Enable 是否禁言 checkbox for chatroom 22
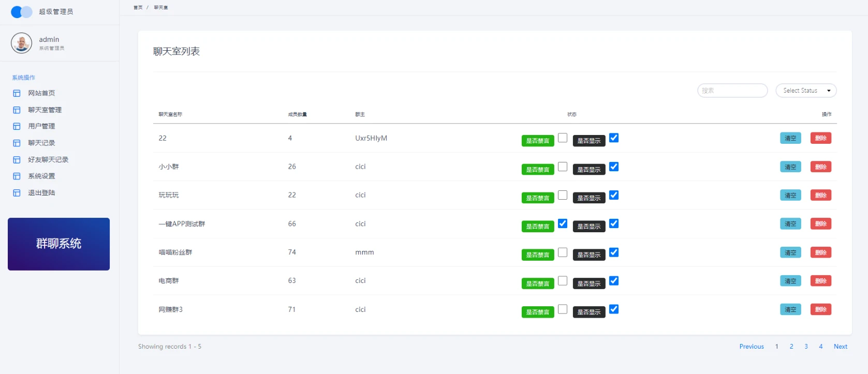Image resolution: width=868 pixels, height=374 pixels. click(x=563, y=138)
